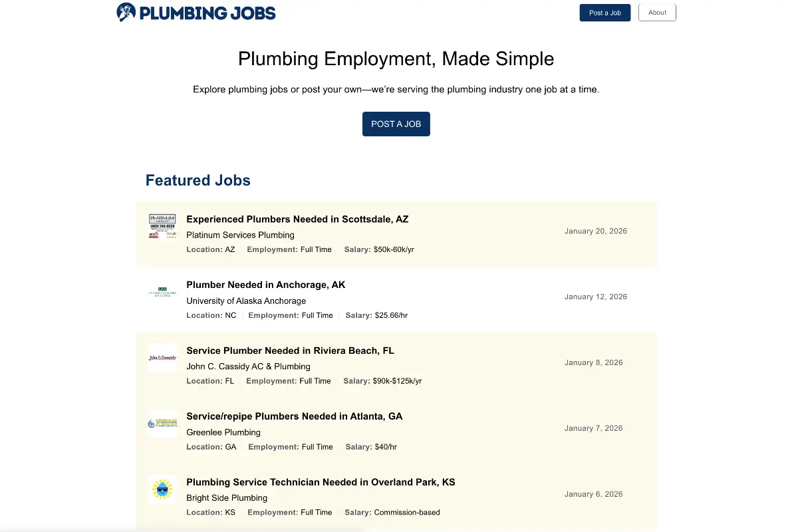Open the Anchorage AK plumber job posting
The width and height of the screenshot is (798, 532).
(265, 285)
